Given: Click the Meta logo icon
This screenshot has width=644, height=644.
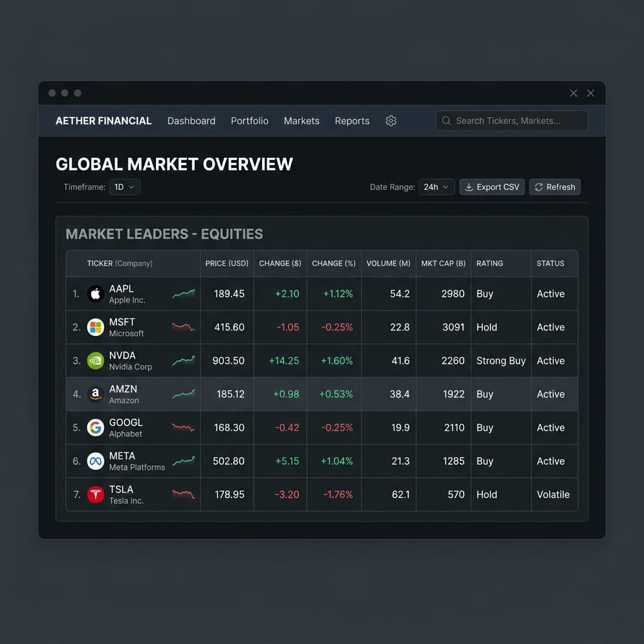Looking at the screenshot, I should point(96,461).
